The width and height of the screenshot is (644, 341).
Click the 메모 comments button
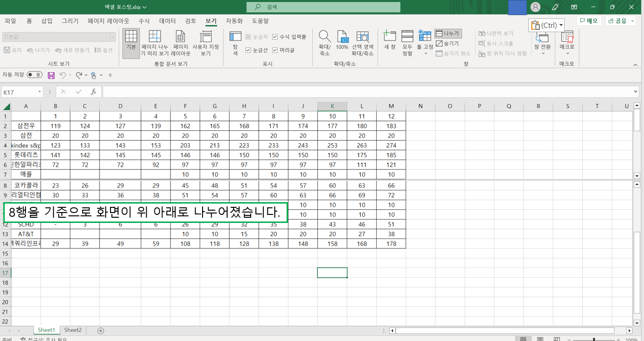(x=589, y=21)
